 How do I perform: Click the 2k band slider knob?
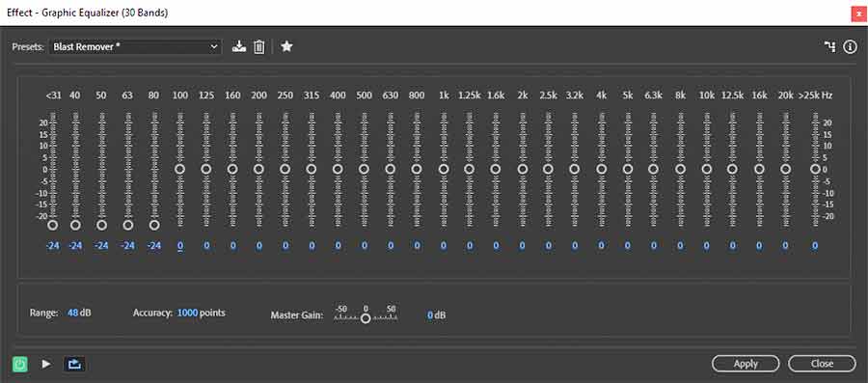[522, 169]
